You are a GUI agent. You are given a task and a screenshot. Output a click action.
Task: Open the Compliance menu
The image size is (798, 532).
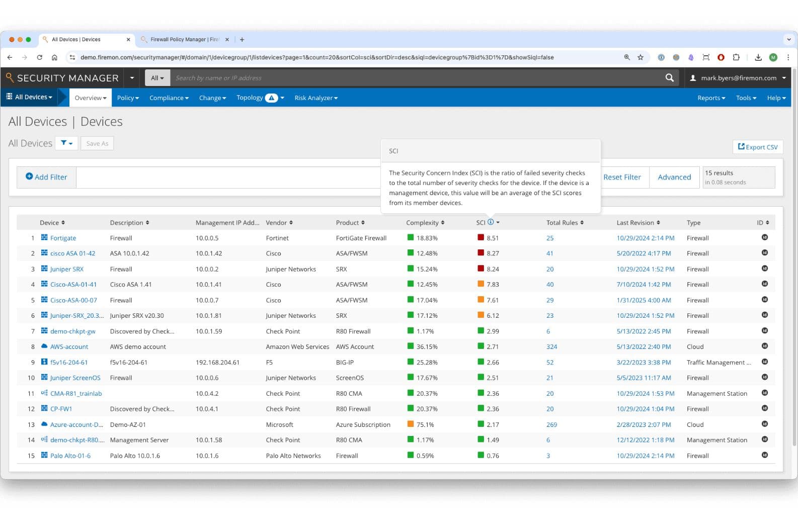pos(169,98)
